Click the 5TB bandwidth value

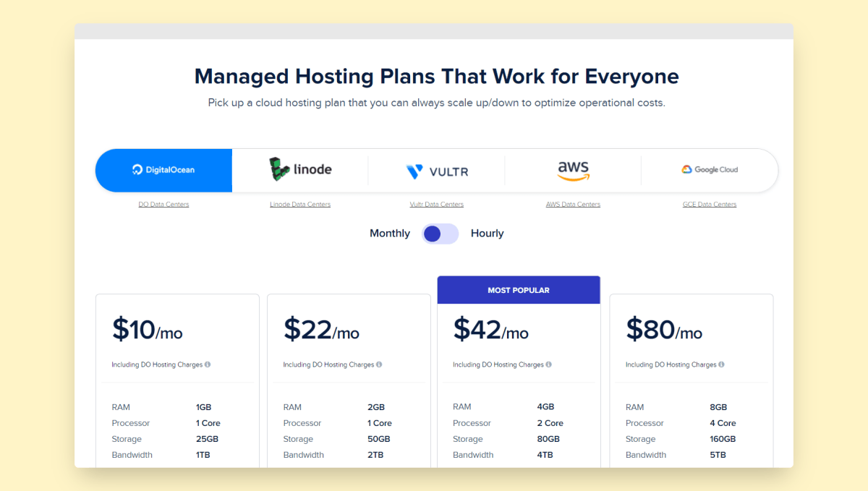(718, 455)
